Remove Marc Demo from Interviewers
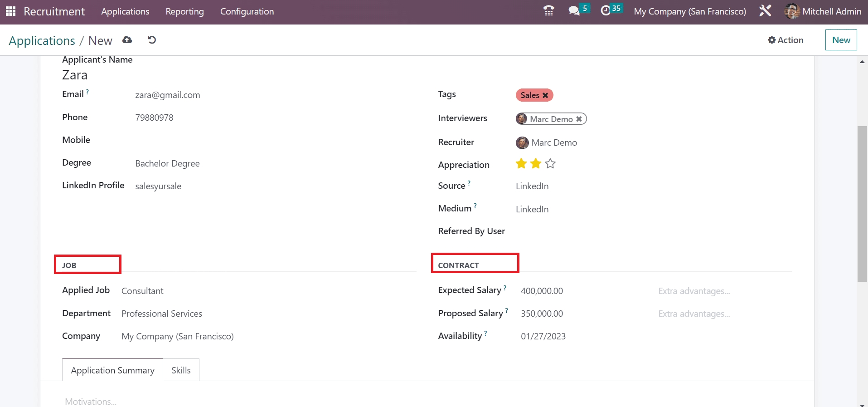The image size is (868, 407). pos(579,119)
